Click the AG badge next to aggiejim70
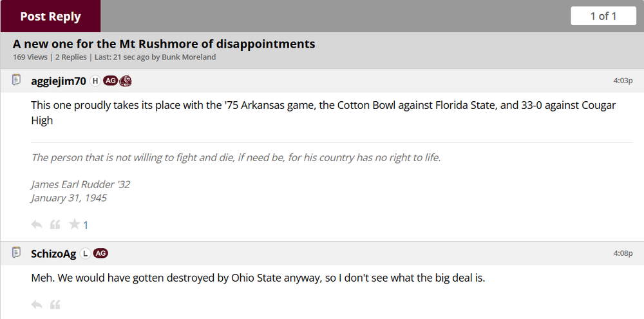The height and width of the screenshot is (319, 644). point(110,81)
